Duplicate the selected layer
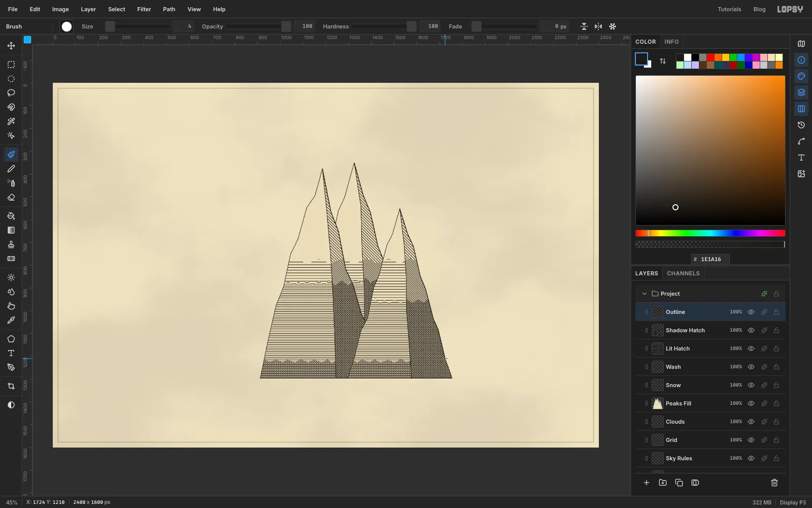 679,483
